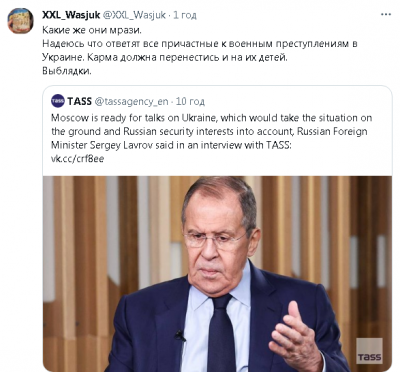Click the TASS watermark on the photo
The image size is (400, 372).
[x=369, y=352]
